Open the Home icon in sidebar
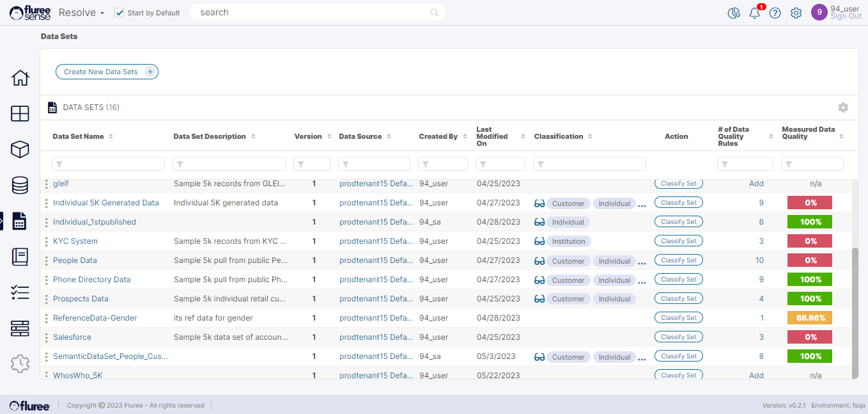The height and width of the screenshot is (414, 868). pyautogui.click(x=20, y=78)
